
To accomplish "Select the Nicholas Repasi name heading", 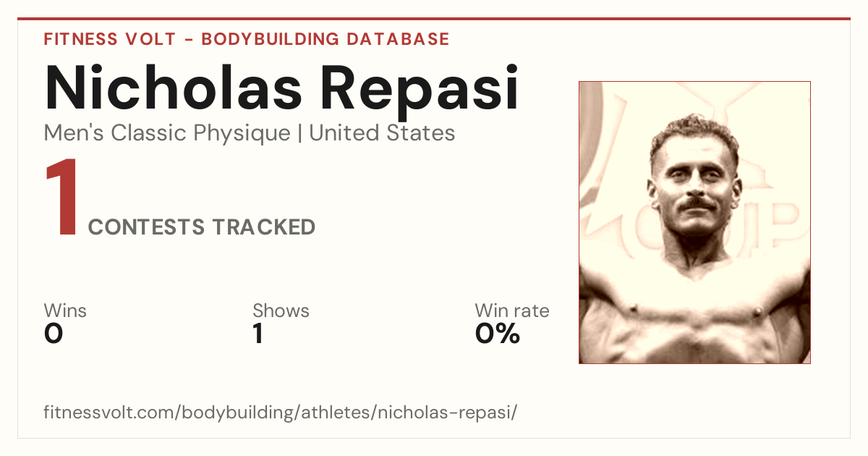I will (x=281, y=88).
